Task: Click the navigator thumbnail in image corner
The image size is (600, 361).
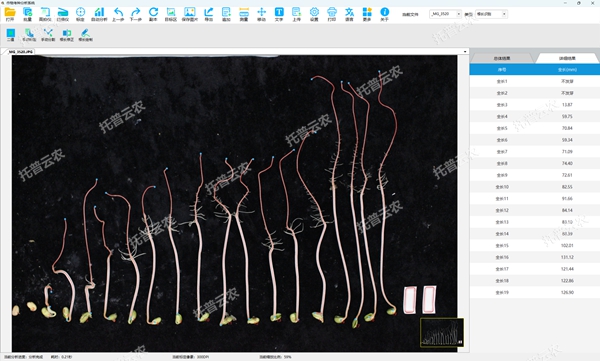Action: click(x=442, y=332)
